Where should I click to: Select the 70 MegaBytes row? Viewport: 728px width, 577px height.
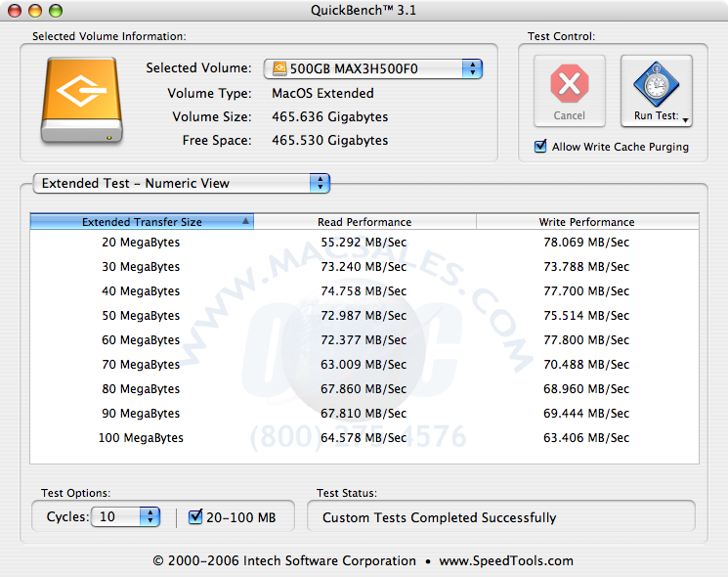(364, 364)
